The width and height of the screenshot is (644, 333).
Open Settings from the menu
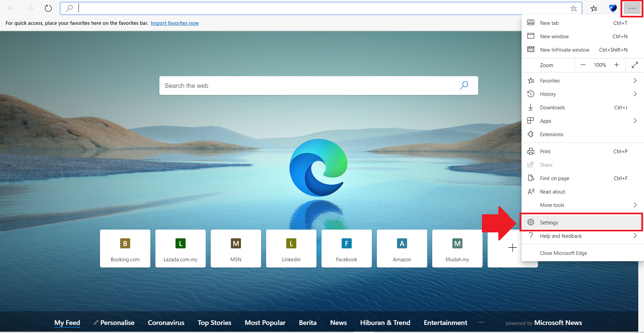(x=581, y=222)
